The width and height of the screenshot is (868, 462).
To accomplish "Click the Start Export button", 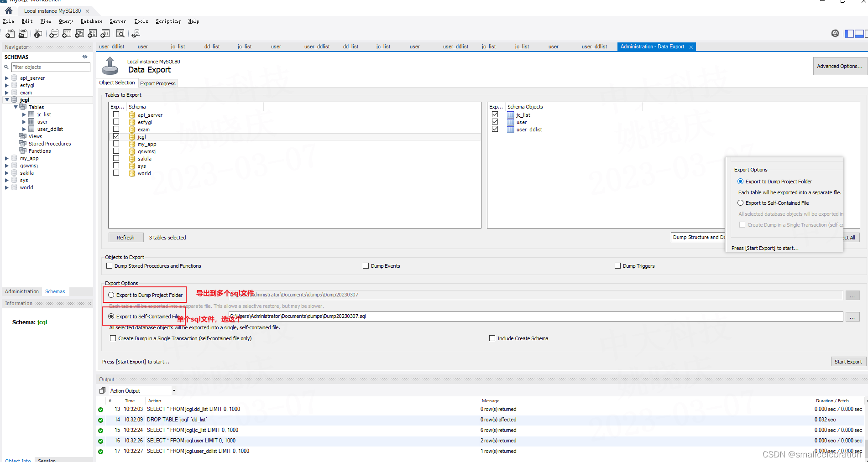I will pos(848,361).
